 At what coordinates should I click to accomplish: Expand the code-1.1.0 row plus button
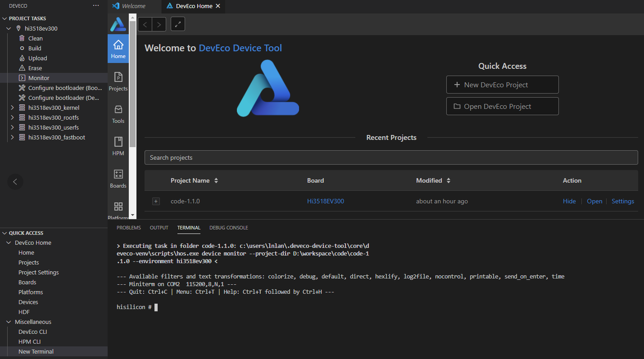[156, 201]
